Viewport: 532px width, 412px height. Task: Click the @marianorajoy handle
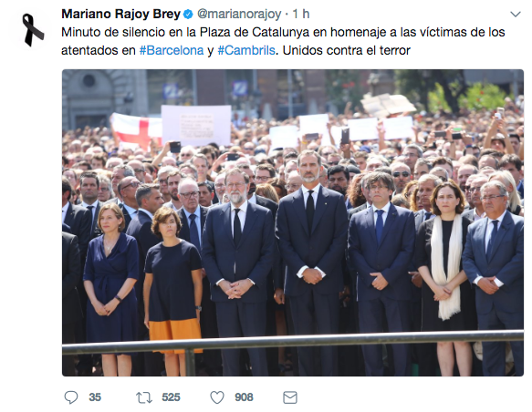239,15
